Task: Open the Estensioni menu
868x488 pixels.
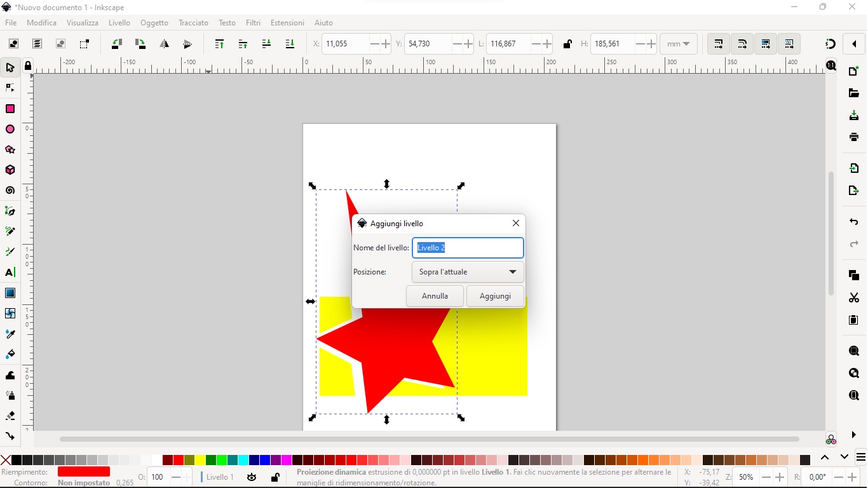Action: pyautogui.click(x=287, y=23)
